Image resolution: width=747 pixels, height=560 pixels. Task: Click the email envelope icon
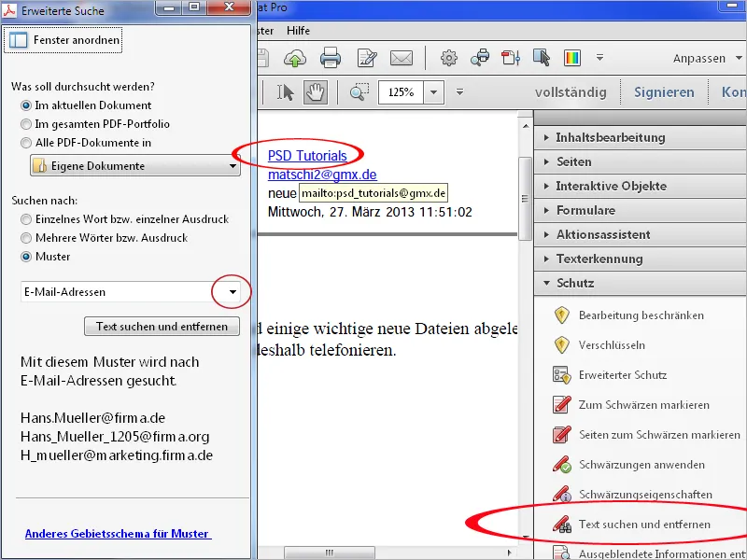coord(402,58)
